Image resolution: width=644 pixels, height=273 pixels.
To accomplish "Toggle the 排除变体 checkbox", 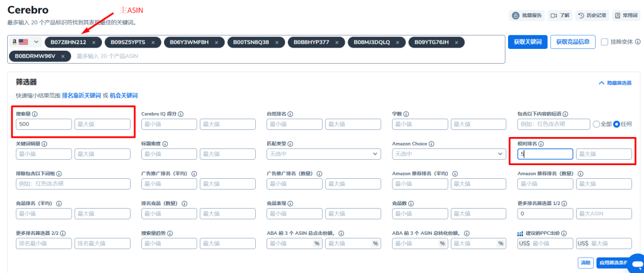I will click(605, 42).
